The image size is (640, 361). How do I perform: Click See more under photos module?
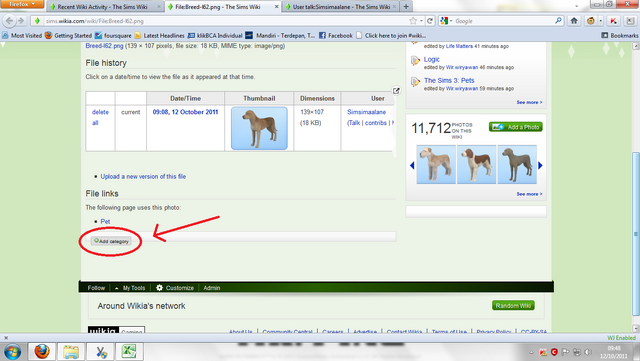pyautogui.click(x=529, y=194)
